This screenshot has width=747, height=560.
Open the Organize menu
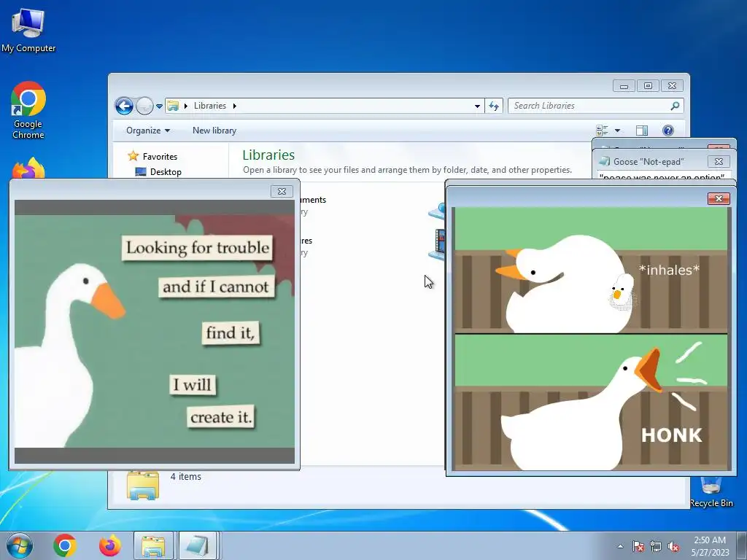tap(147, 131)
